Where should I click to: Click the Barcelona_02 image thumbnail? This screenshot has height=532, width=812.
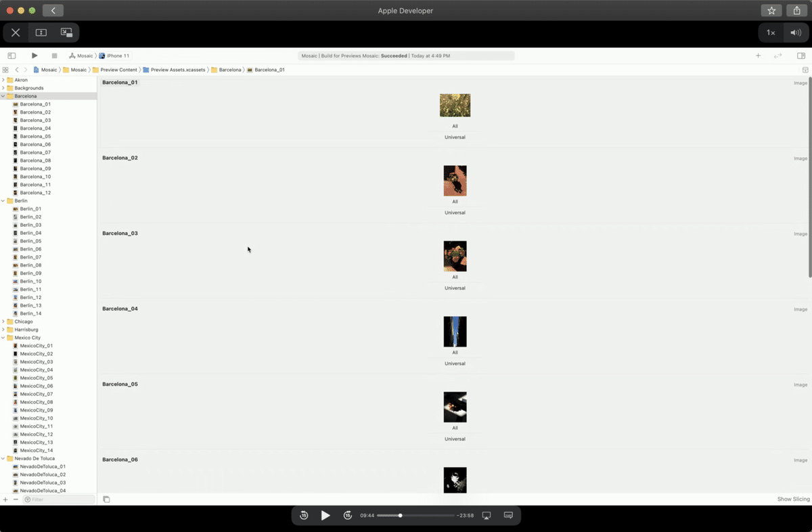[455, 181]
